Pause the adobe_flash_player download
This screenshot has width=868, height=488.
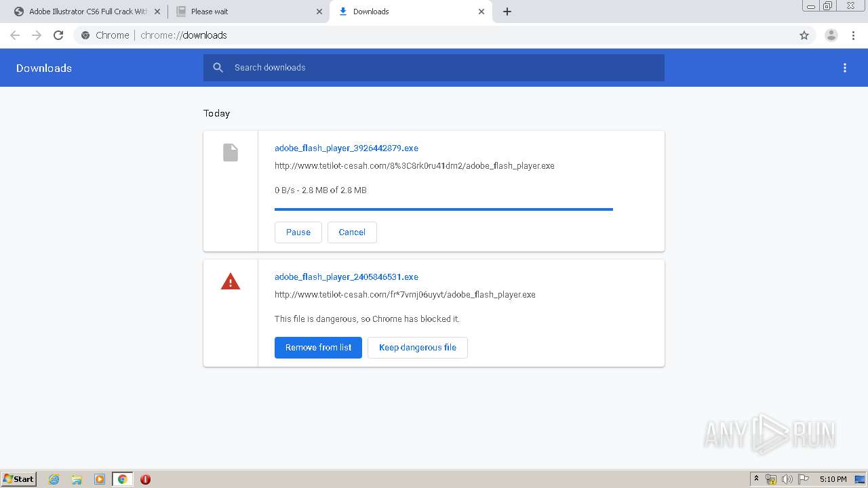[x=298, y=232]
